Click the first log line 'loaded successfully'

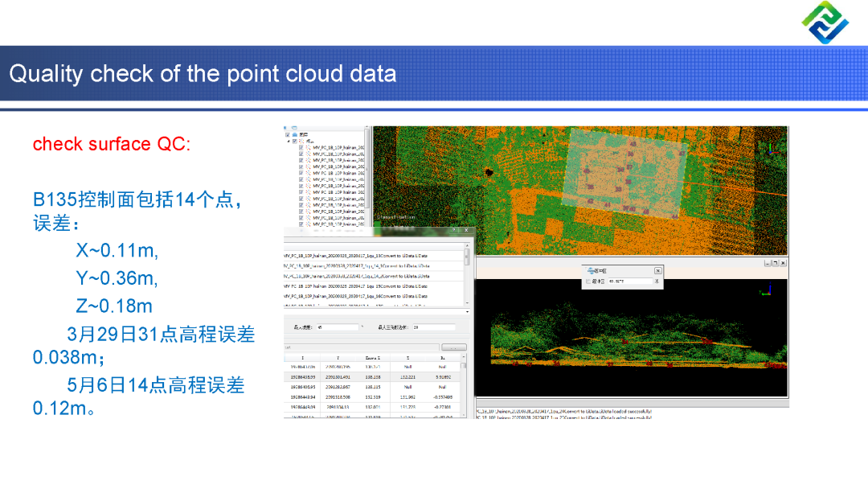coord(564,412)
